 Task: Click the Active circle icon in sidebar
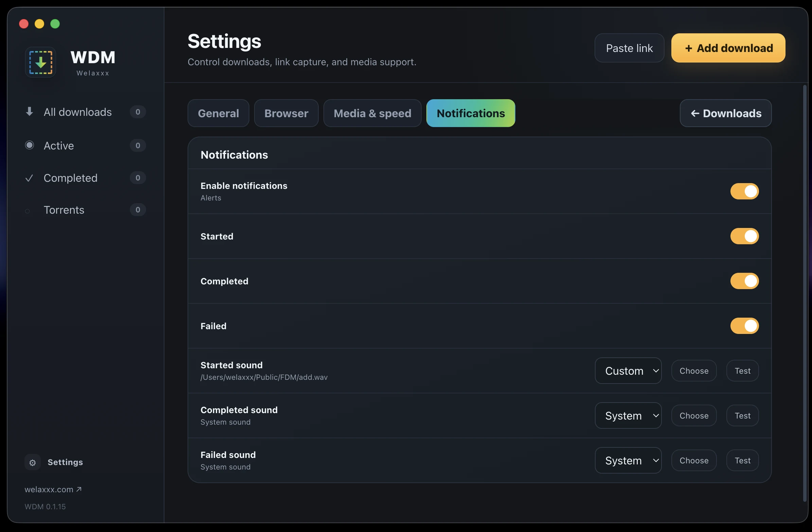click(x=30, y=145)
